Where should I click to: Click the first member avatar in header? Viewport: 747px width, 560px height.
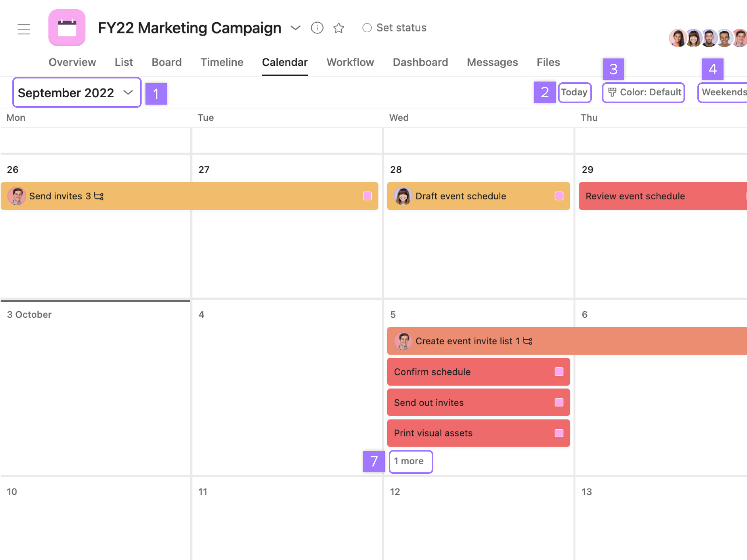coord(678,38)
